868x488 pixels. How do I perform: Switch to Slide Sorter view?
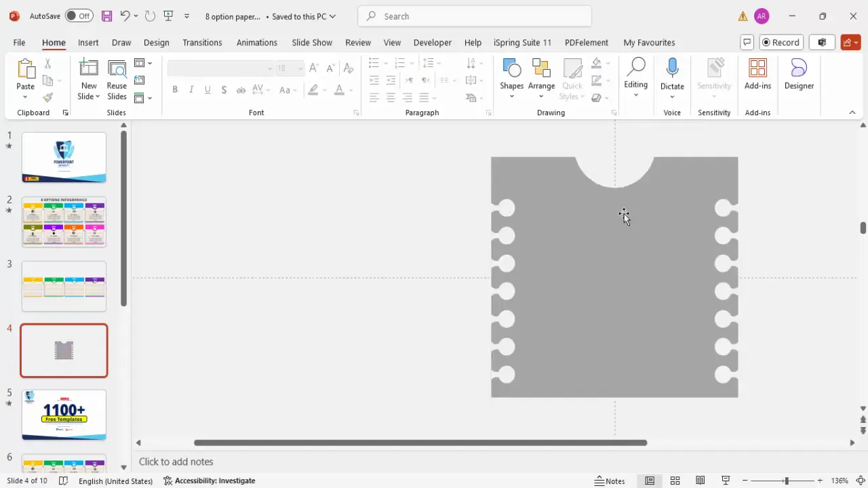(x=675, y=481)
